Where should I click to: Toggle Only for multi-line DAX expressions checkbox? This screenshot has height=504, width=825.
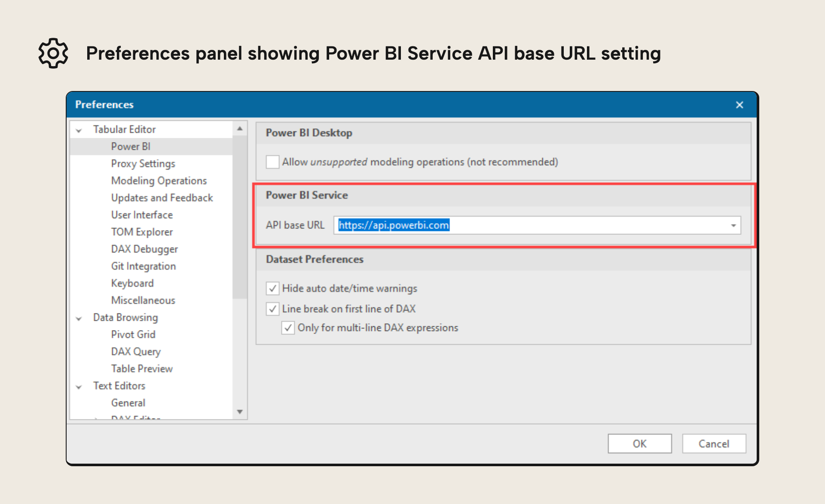[x=288, y=328]
